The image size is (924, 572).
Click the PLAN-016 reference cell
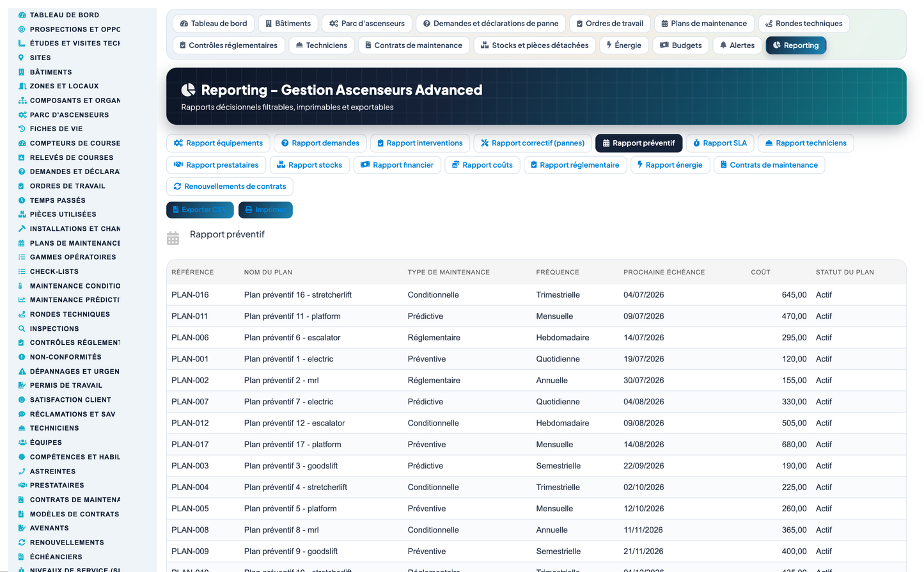(190, 295)
